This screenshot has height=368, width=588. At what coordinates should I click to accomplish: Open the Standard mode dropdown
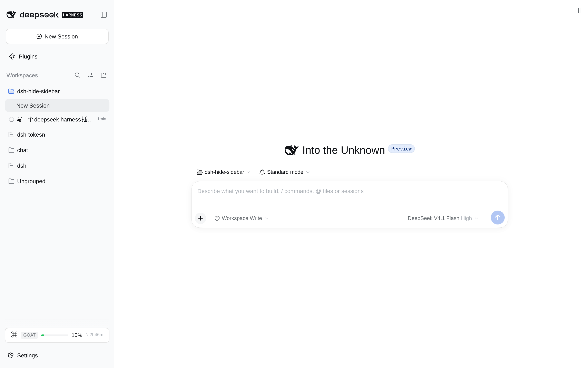(285, 172)
